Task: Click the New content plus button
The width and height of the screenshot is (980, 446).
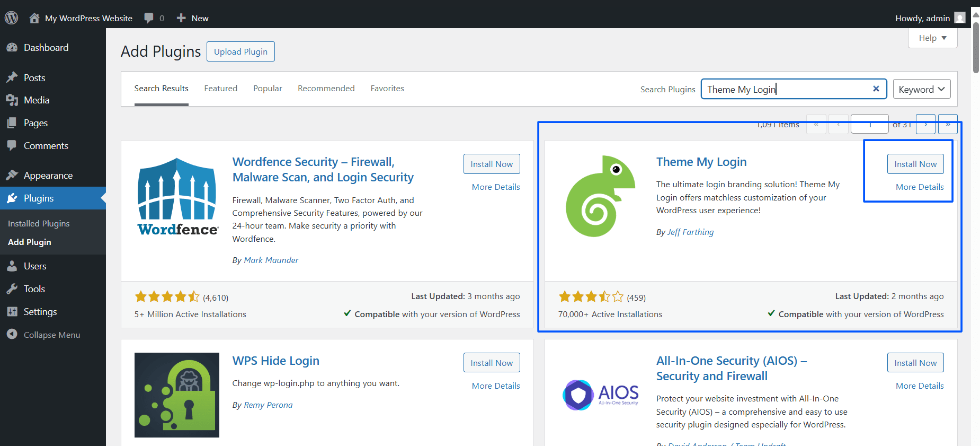Action: (192, 18)
